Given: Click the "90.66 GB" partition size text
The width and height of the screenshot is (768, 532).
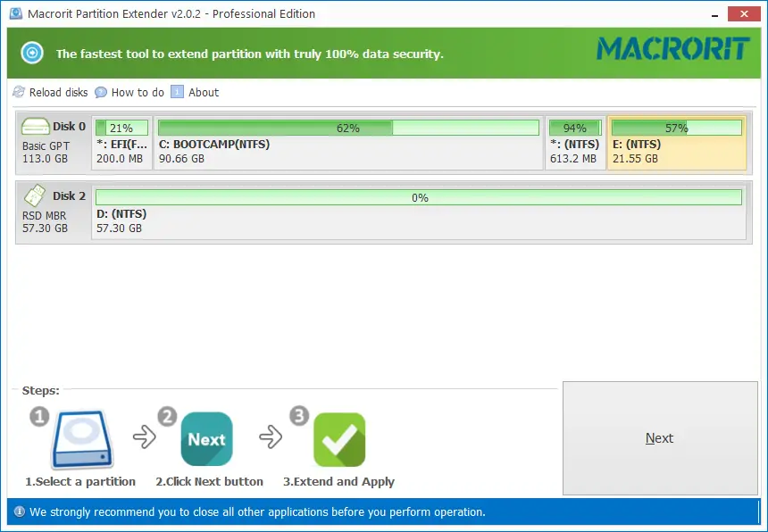Looking at the screenshot, I should click(181, 159).
